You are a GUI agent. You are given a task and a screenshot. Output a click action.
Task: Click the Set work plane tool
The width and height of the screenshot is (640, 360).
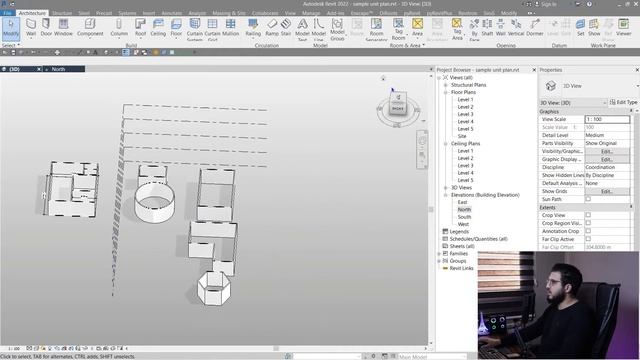580,28
